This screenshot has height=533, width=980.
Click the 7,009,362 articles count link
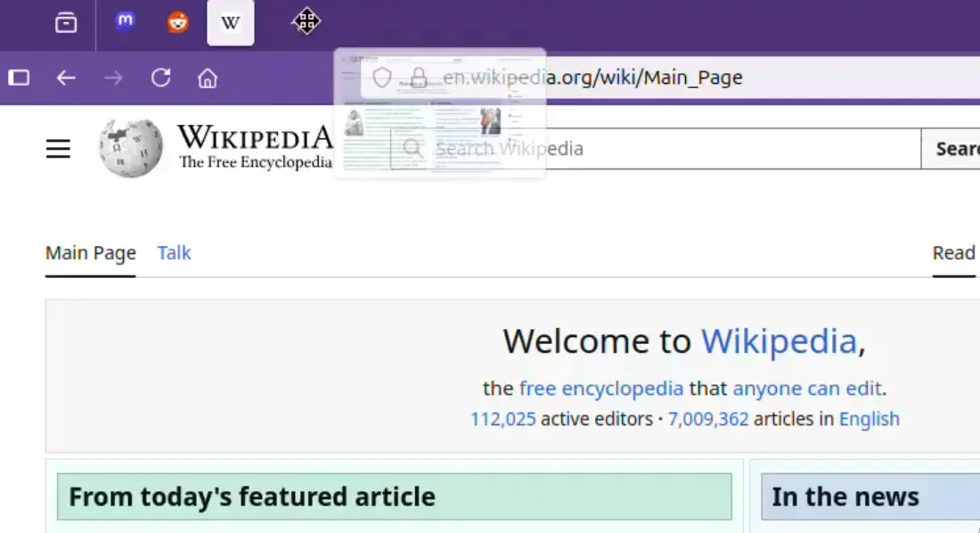[x=707, y=419]
